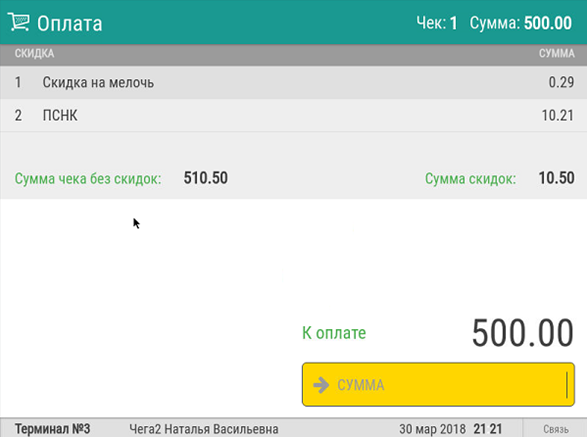This screenshot has height=437, width=587.
Task: Select the ПСНК discount row
Action: coord(294,115)
